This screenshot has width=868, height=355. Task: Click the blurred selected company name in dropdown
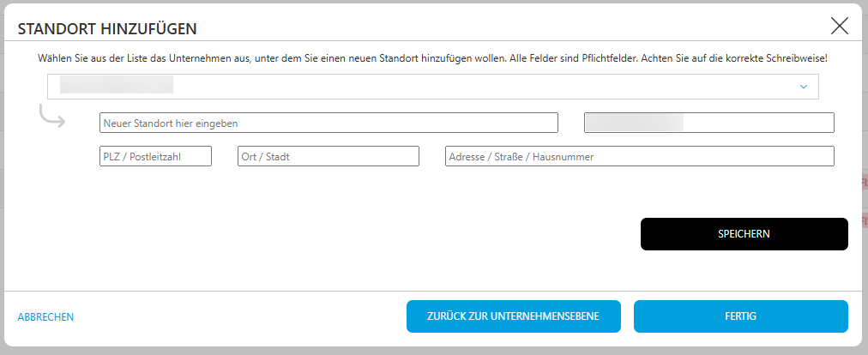117,85
